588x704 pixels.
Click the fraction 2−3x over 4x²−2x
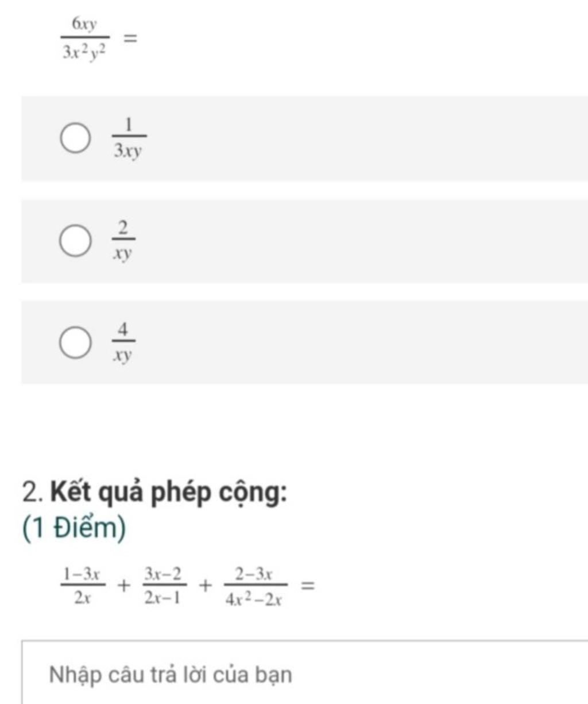254,586
